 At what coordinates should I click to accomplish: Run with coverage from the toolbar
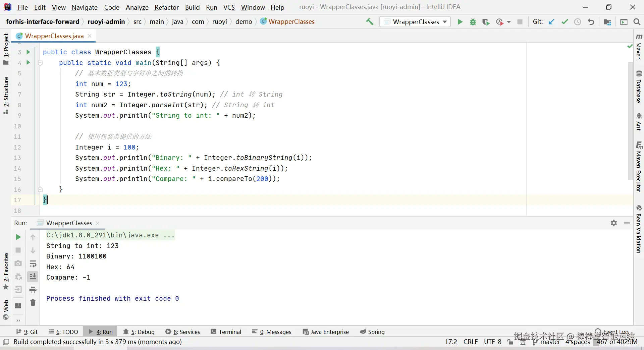(486, 22)
